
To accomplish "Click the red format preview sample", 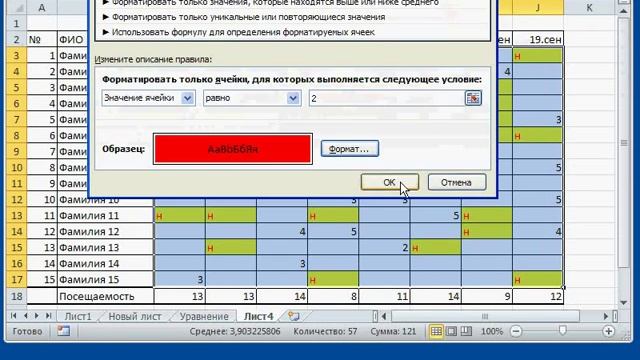I will [x=233, y=149].
